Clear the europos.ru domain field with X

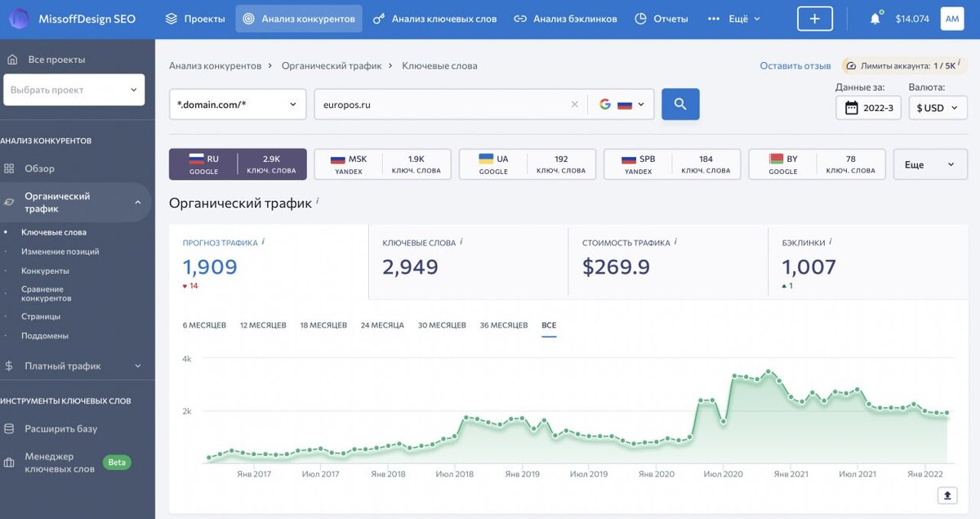[574, 105]
